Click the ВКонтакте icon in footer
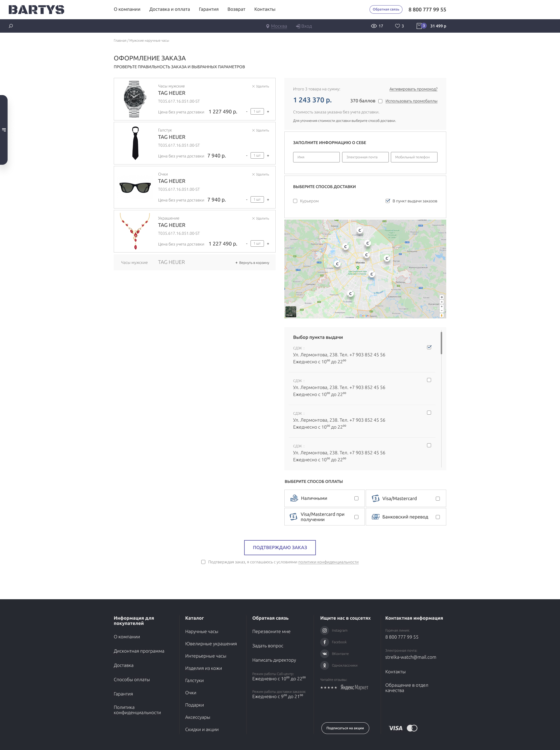Viewport: 560px width, 750px height. coord(324,654)
